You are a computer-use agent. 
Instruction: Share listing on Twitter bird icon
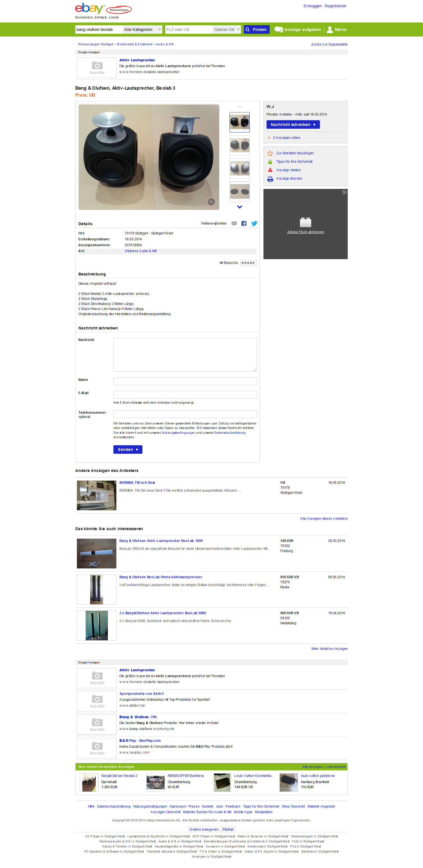(254, 223)
